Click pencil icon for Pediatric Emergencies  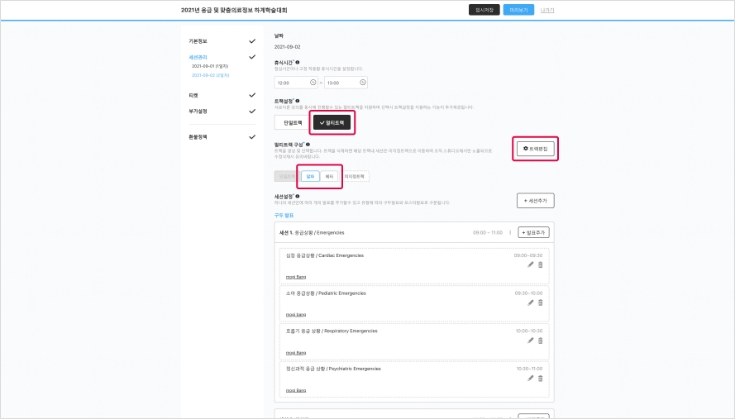(x=530, y=302)
